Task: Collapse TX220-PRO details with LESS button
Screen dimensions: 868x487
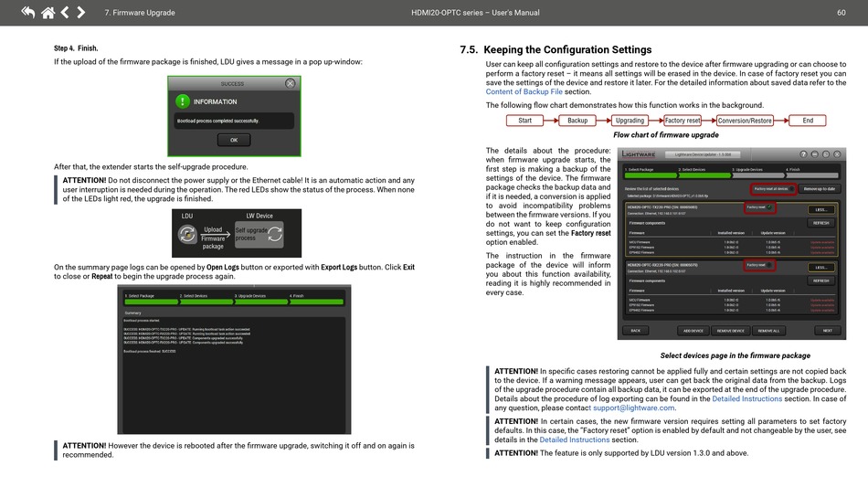Action: [821, 210]
